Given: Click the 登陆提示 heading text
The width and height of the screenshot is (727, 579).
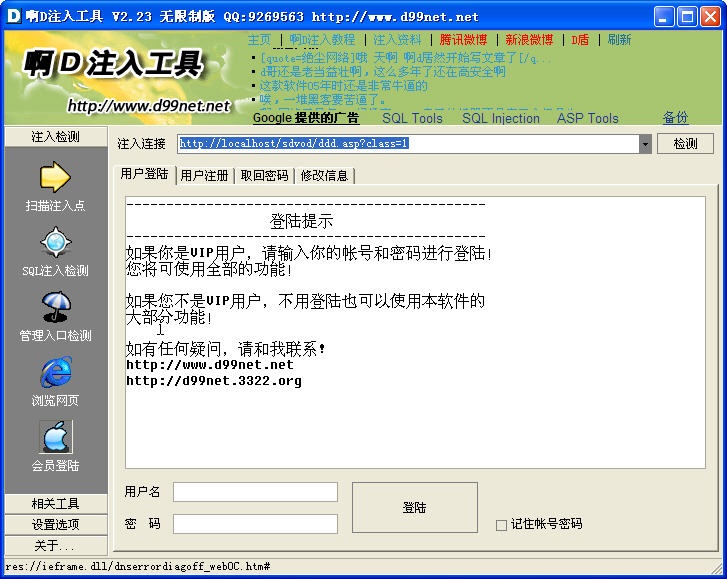Looking at the screenshot, I should 301,221.
